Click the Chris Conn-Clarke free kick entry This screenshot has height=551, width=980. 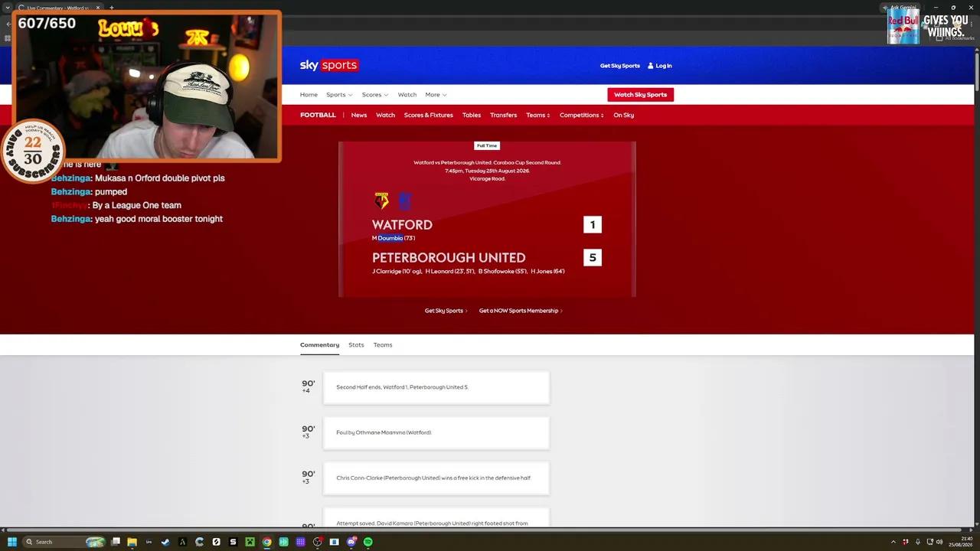436,478
